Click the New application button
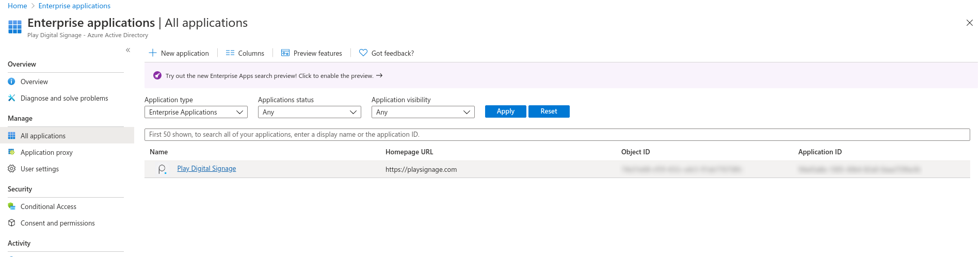This screenshot has width=980, height=257. [x=179, y=53]
